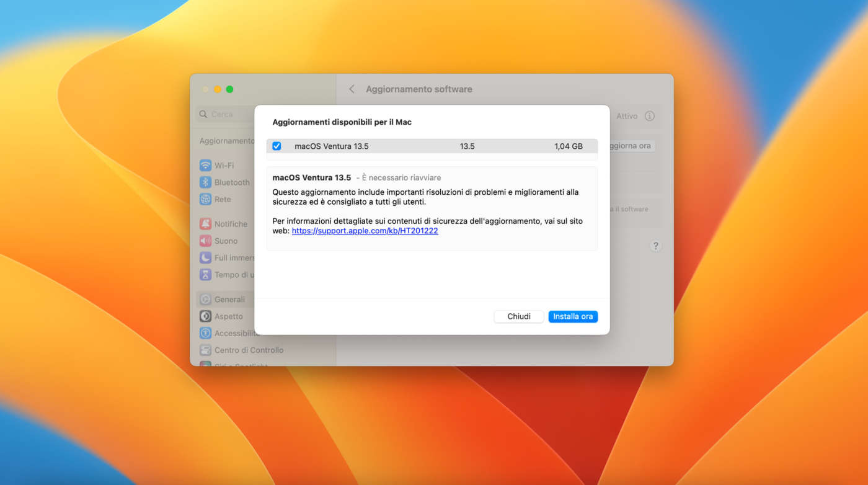Click Installa ora button
This screenshot has height=485, width=868.
pos(573,316)
